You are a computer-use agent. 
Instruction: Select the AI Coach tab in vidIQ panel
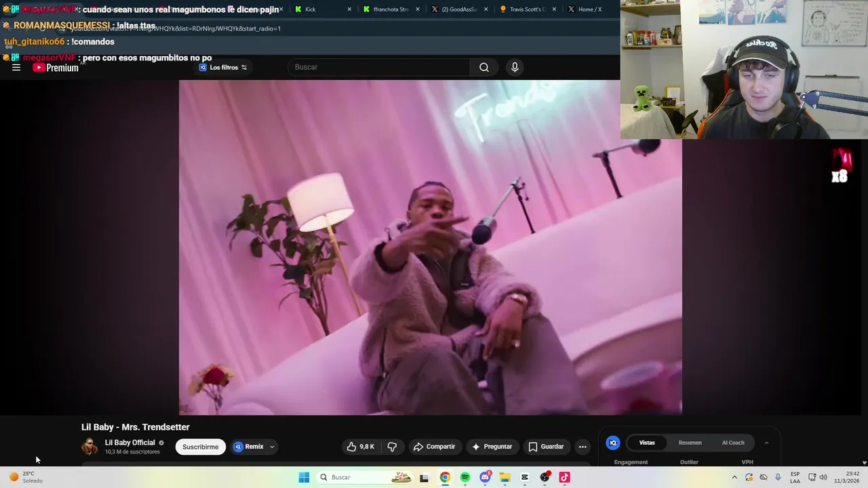click(733, 443)
